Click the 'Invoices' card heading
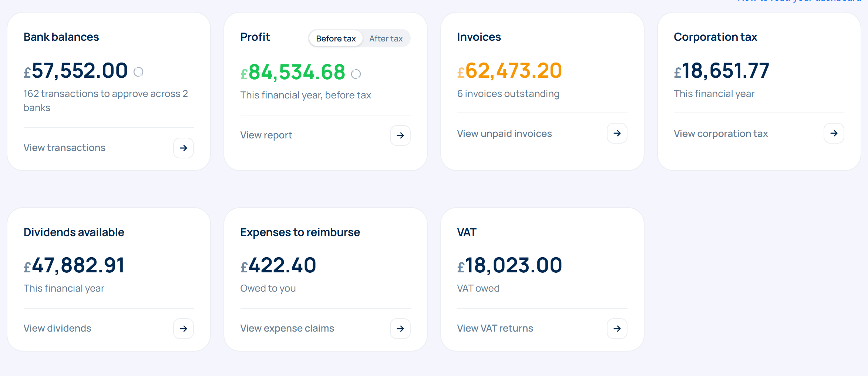 [479, 37]
